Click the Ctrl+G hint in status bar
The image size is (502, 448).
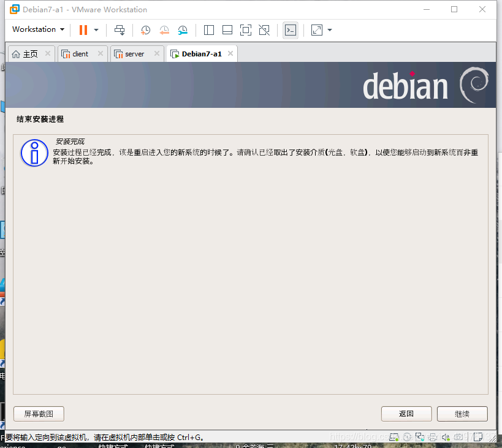[x=189, y=437]
